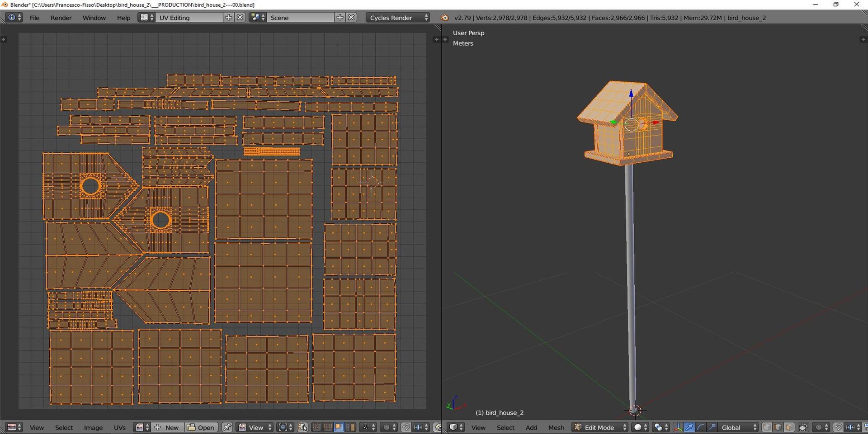Viewport: 868px width, 434px height.
Task: Open the UVs menu
Action: pyautogui.click(x=119, y=427)
